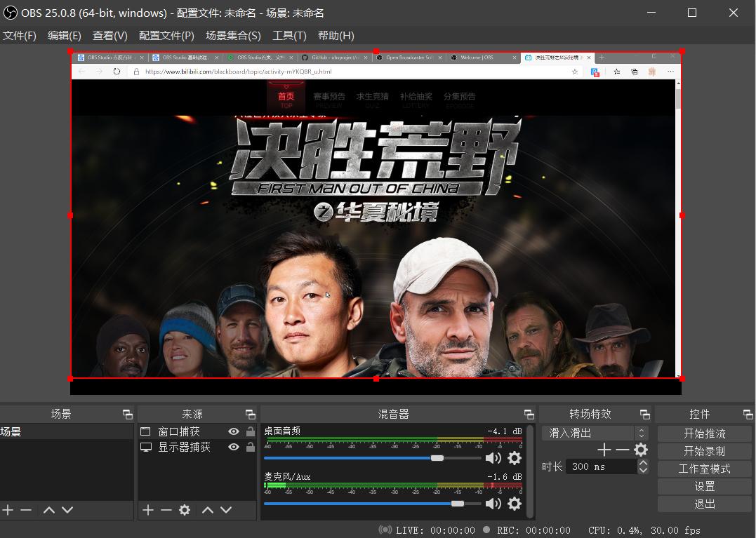Increase transition duration with the stepper arrows
The width and height of the screenshot is (756, 538).
coord(643,463)
